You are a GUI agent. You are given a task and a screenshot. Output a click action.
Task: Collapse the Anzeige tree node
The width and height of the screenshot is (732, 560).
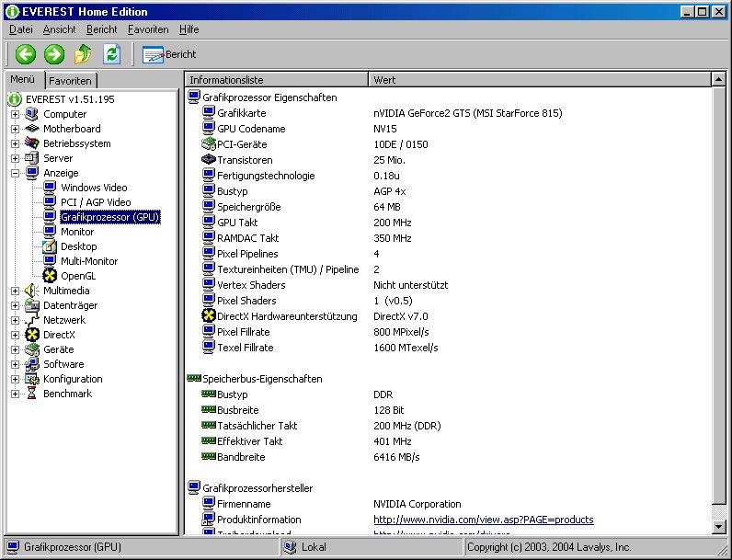(15, 173)
